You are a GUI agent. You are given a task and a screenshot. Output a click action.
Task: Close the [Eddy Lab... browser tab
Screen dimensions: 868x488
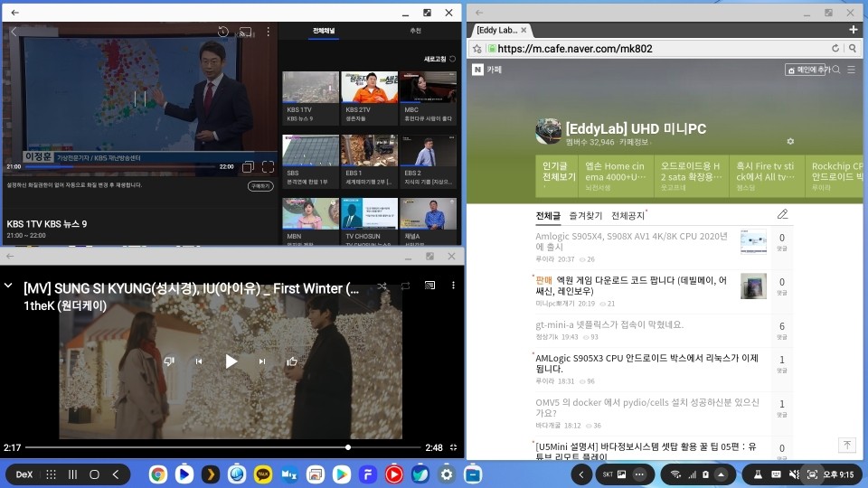coord(524,30)
